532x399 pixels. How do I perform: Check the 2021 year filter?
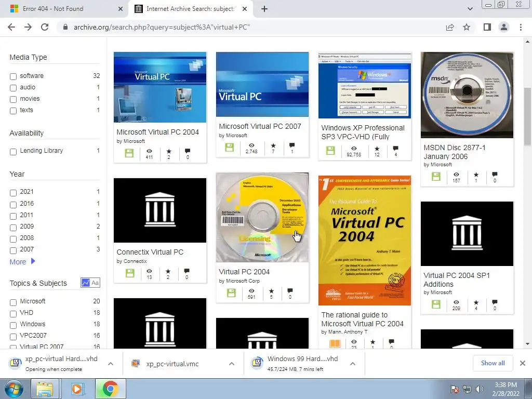(13, 193)
